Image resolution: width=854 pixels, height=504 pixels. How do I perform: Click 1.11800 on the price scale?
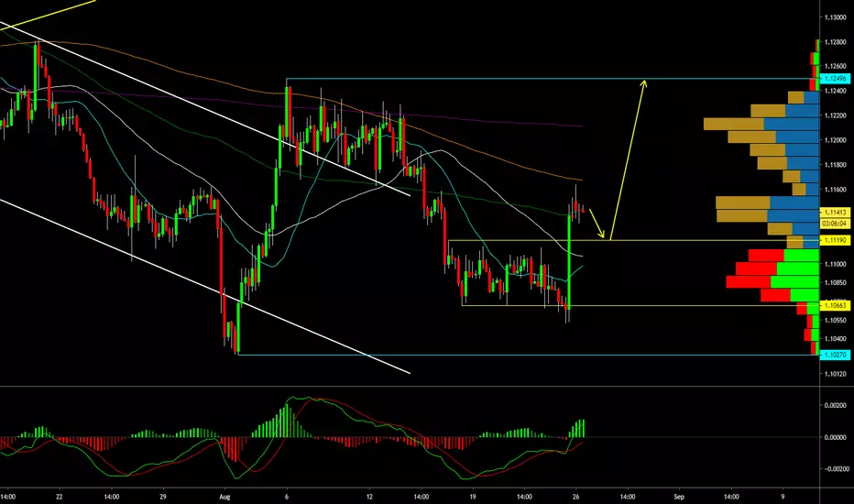836,165
